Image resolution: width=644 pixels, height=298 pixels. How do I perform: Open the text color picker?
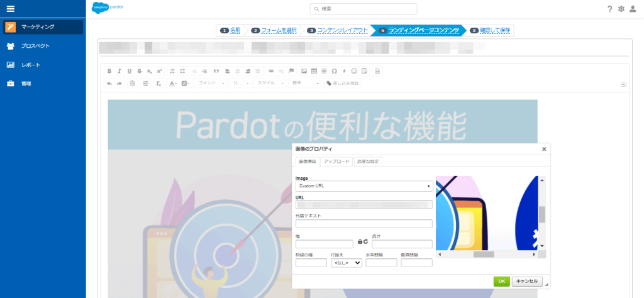pyautogui.click(x=173, y=84)
